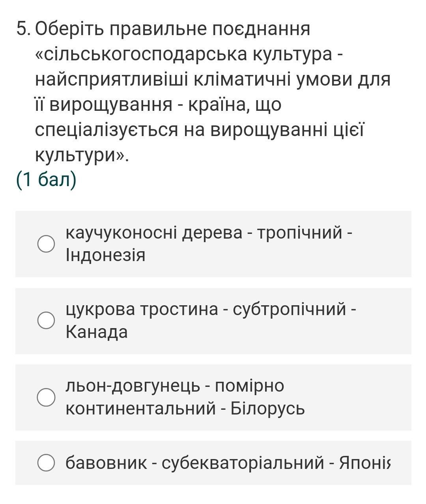
Task: Select the radio button for цукрова тростина
Action: (x=46, y=320)
